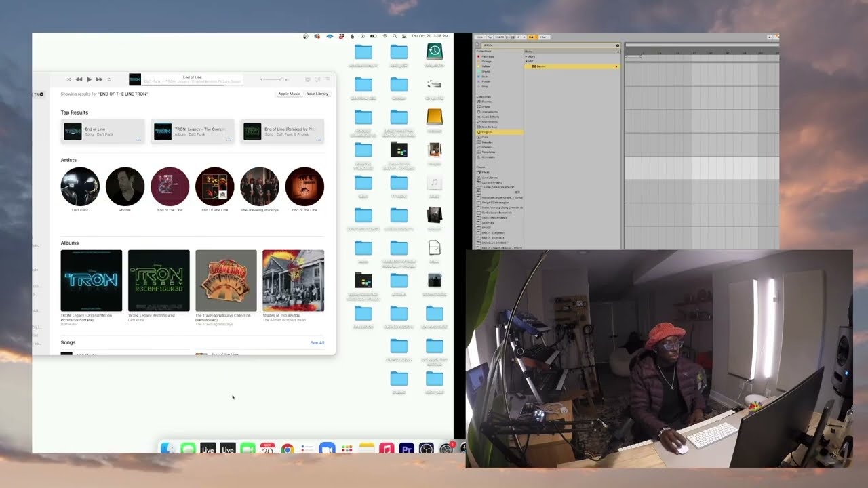Click the Tap tempo button in Ableton
This screenshot has height=488, width=868.
click(490, 37)
